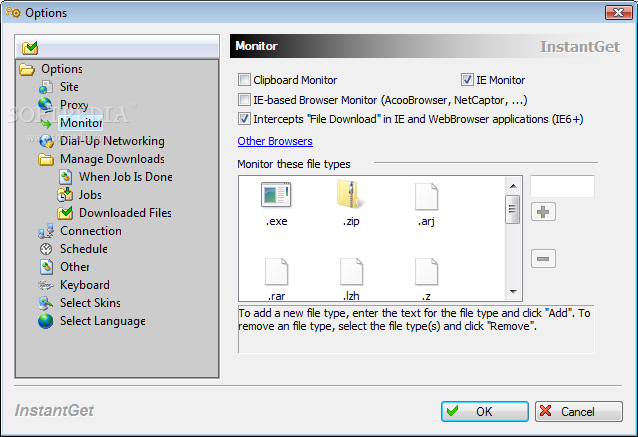Viewport: 638px width, 437px height.
Task: Select the .exe file type icon
Action: (276, 195)
